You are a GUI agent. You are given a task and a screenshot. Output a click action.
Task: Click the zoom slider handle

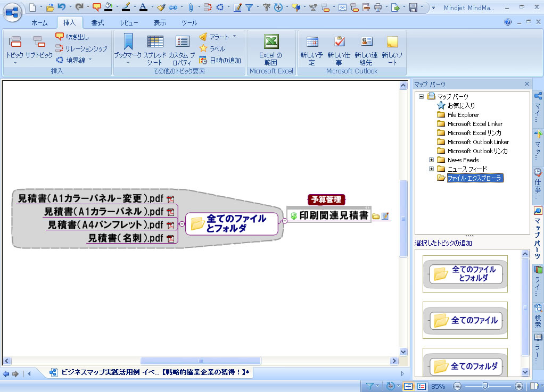coord(484,386)
